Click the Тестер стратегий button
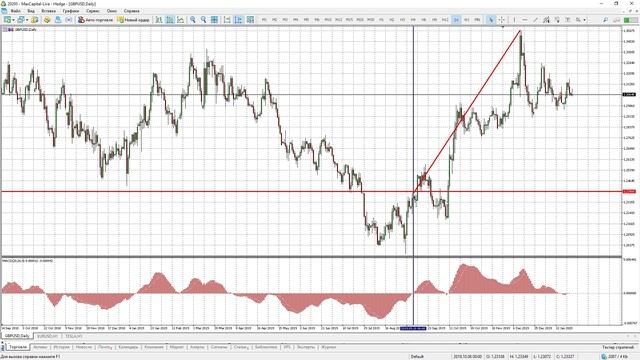640x360 pixels. tap(618, 347)
